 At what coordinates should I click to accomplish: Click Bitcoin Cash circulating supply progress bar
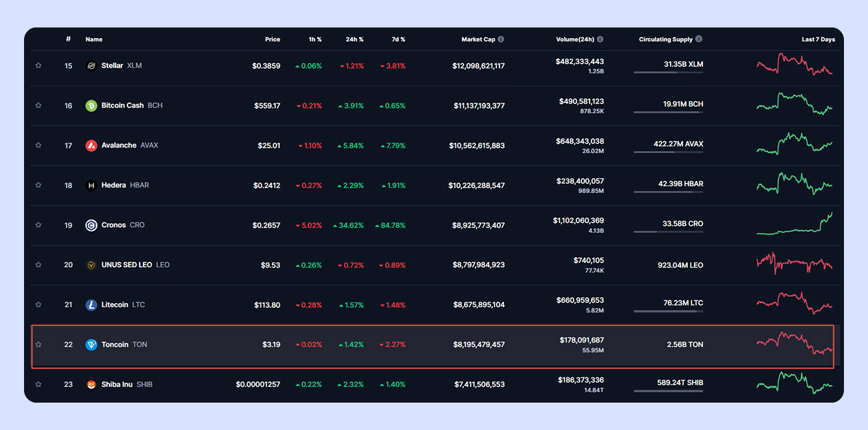(668, 113)
